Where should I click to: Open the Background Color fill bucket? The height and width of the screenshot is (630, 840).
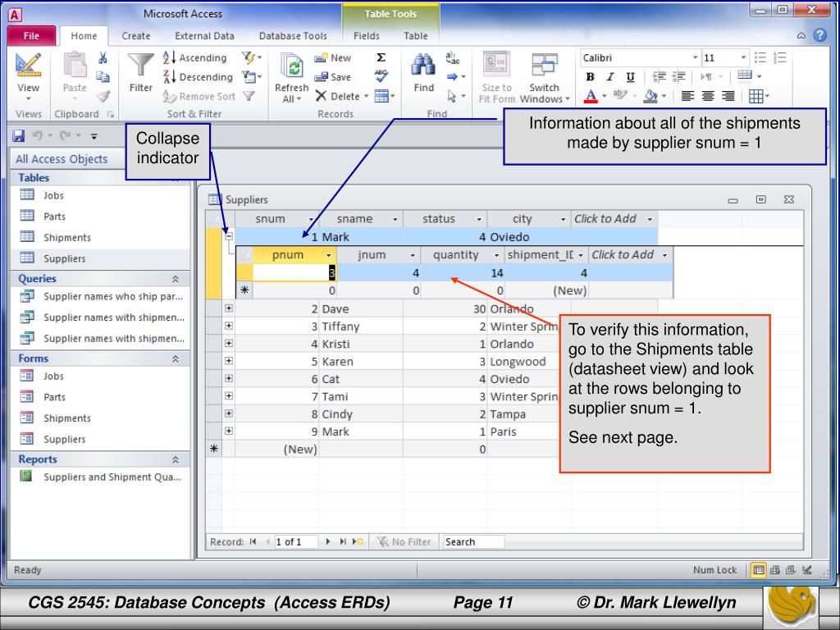click(651, 97)
